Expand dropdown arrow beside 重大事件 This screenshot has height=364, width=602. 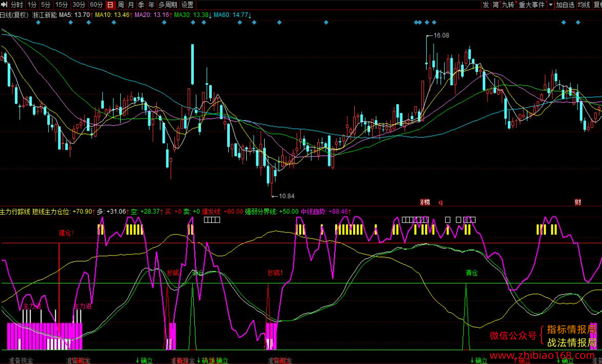tap(551, 5)
